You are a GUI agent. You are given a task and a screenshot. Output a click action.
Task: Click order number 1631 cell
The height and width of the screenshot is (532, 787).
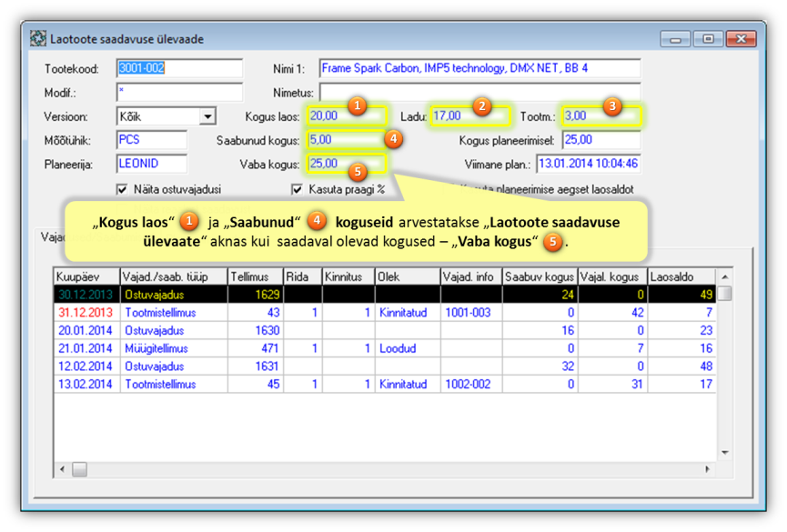click(256, 366)
